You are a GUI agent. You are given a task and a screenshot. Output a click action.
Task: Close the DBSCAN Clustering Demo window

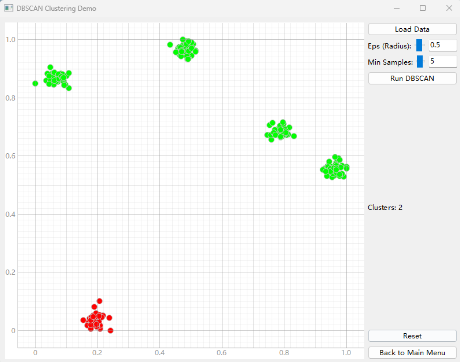pos(449,8)
